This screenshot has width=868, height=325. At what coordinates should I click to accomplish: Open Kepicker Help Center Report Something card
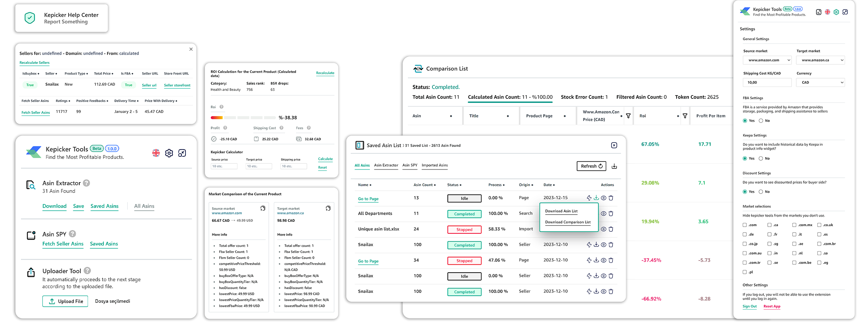[61, 18]
